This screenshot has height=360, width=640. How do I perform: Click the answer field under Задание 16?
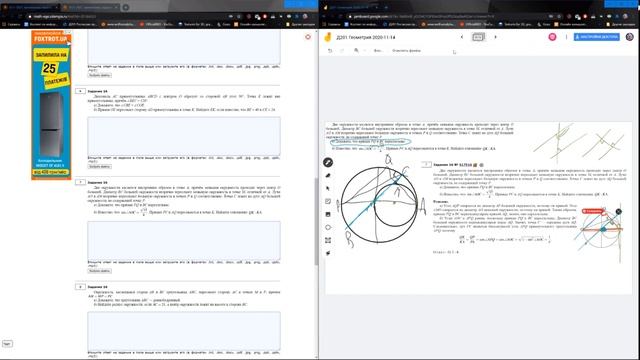[184, 331]
